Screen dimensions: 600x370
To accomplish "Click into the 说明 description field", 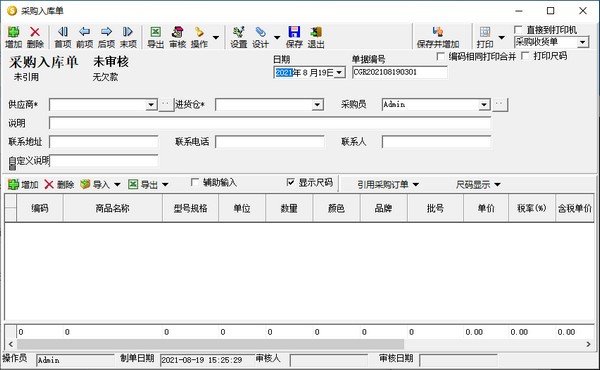I will pyautogui.click(x=270, y=123).
